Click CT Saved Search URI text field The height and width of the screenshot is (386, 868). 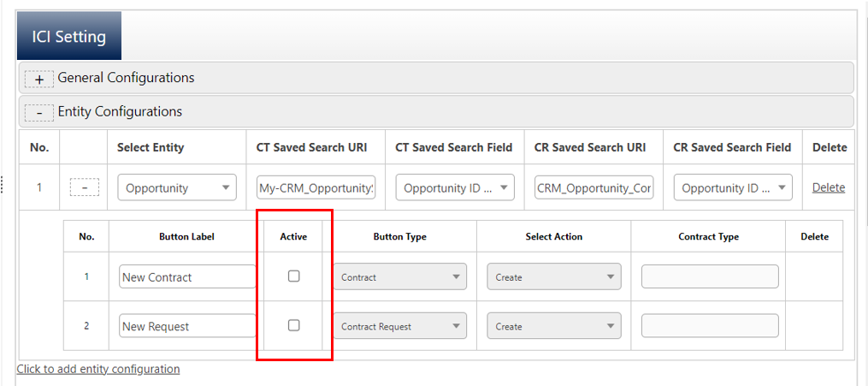[316, 187]
